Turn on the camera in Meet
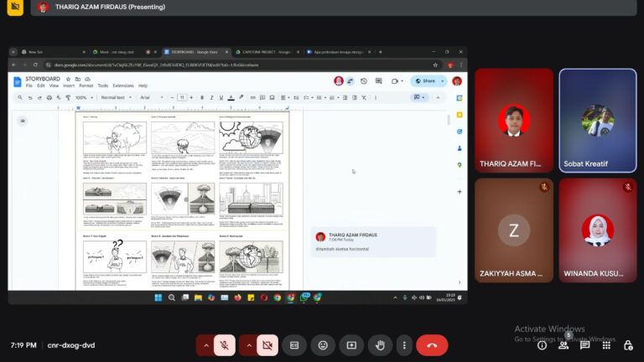 pos(267,345)
